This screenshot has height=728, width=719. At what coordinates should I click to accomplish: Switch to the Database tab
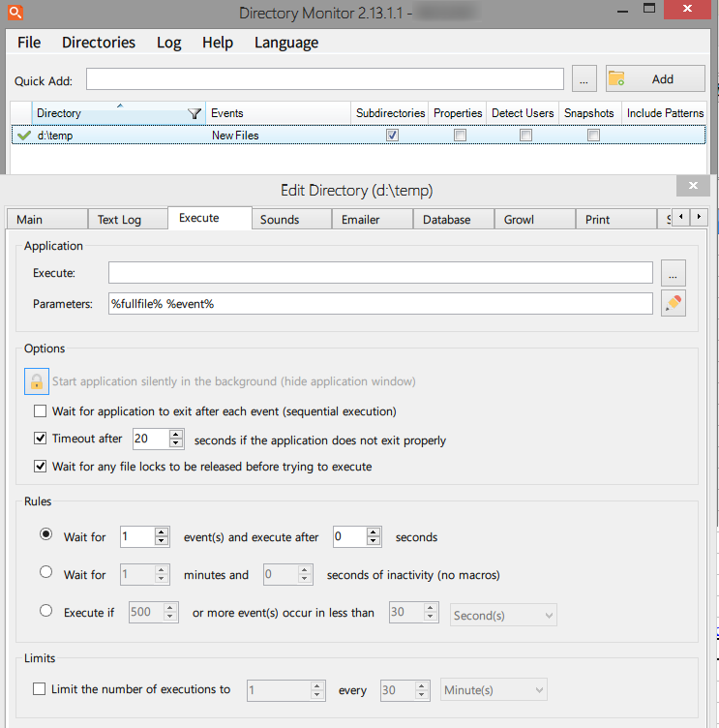[454, 219]
